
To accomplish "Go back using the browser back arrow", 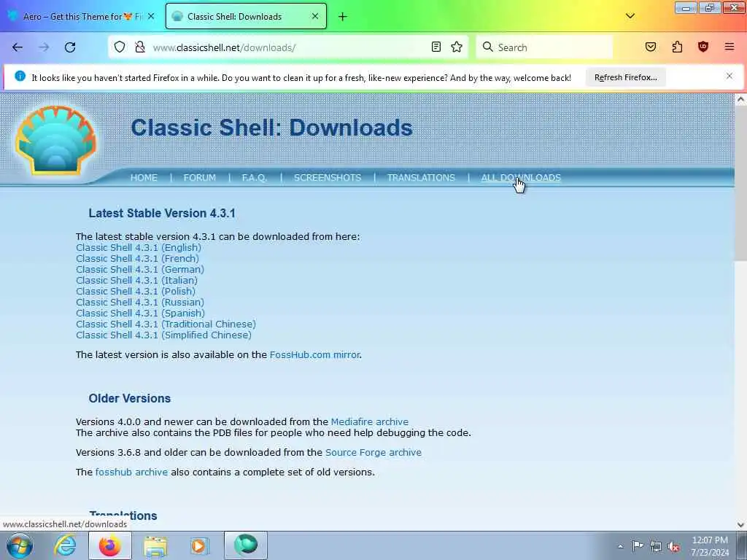I will (x=18, y=47).
